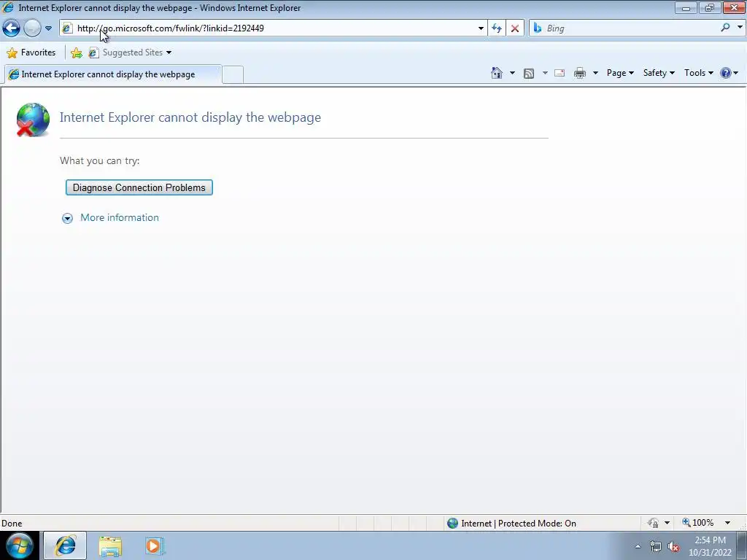
Task: Select the 'Internet Explorer cannot display' tab
Action: pos(112,74)
